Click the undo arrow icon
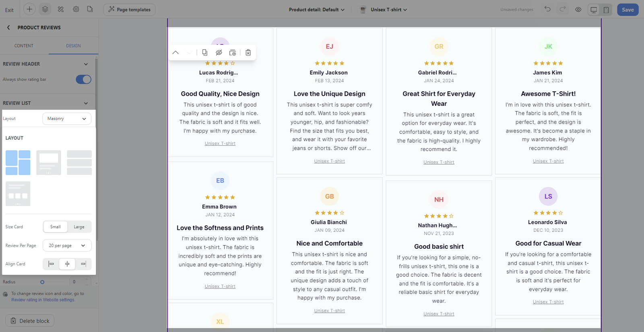Viewport: 644px width, 332px height. coord(547,9)
